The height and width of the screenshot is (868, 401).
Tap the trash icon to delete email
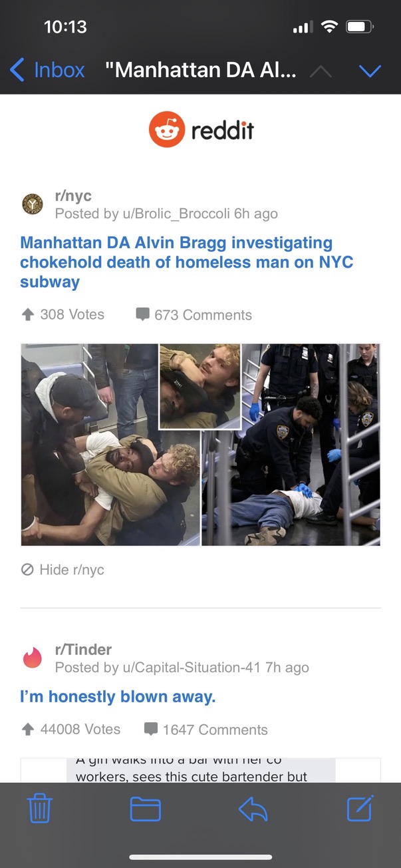point(40,809)
